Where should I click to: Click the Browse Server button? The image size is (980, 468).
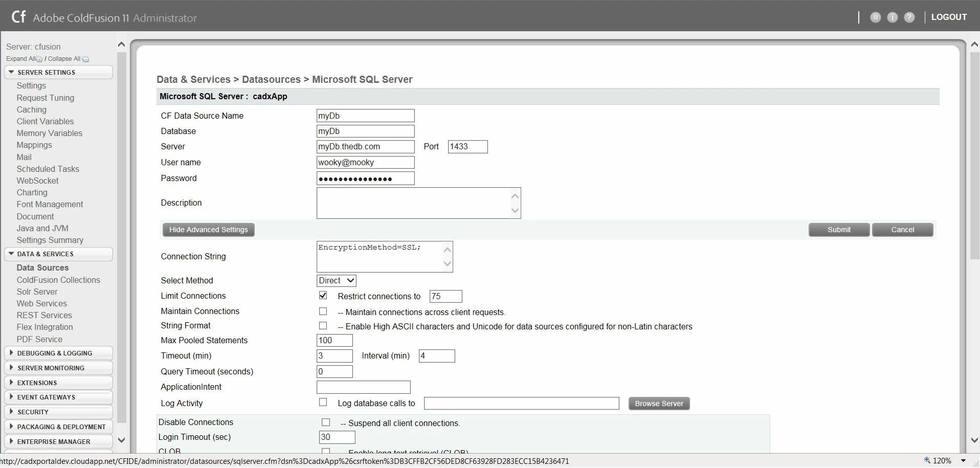click(659, 404)
